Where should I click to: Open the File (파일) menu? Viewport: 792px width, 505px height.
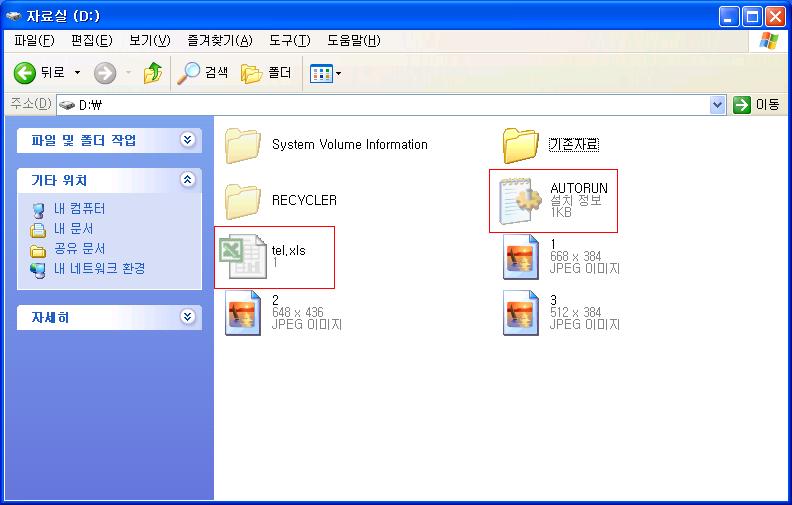tap(34, 40)
